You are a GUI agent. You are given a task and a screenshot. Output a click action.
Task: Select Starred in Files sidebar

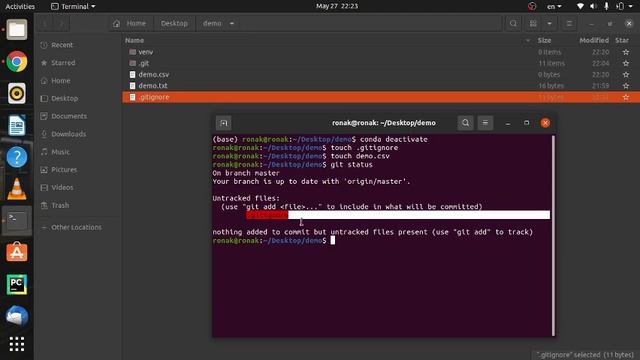pos(78,63)
